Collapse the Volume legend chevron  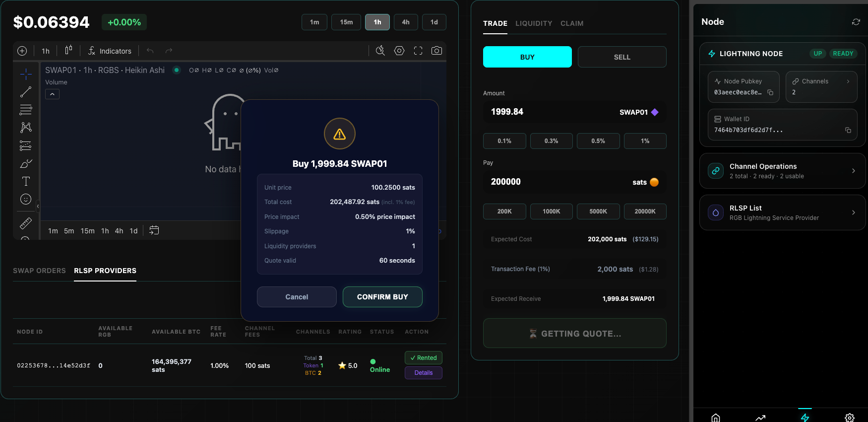pyautogui.click(x=52, y=94)
